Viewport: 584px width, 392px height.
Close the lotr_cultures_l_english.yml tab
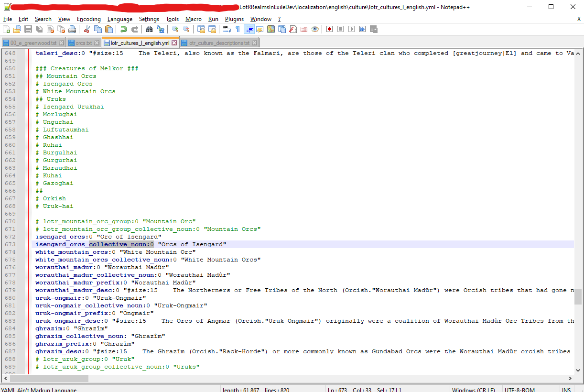tap(174, 43)
